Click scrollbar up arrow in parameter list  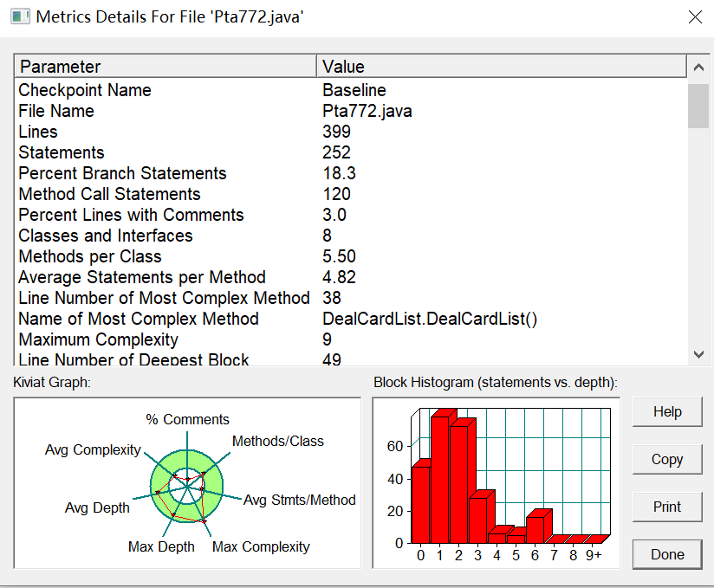click(698, 68)
